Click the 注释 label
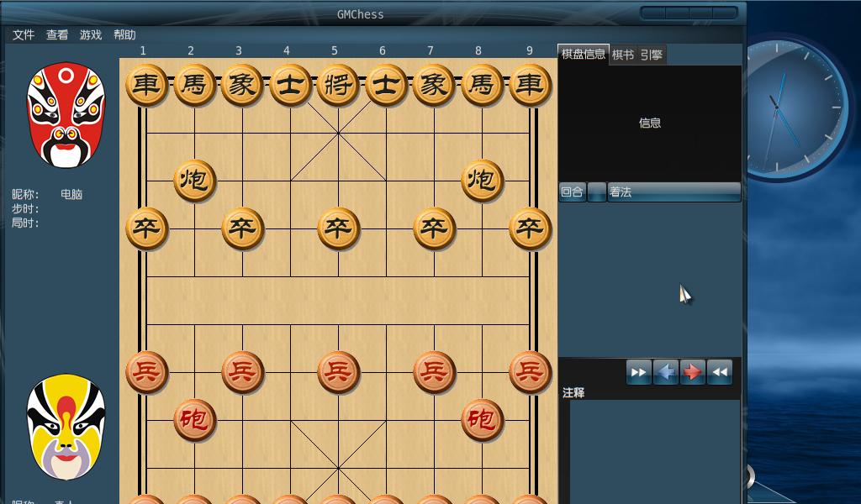 [573, 392]
